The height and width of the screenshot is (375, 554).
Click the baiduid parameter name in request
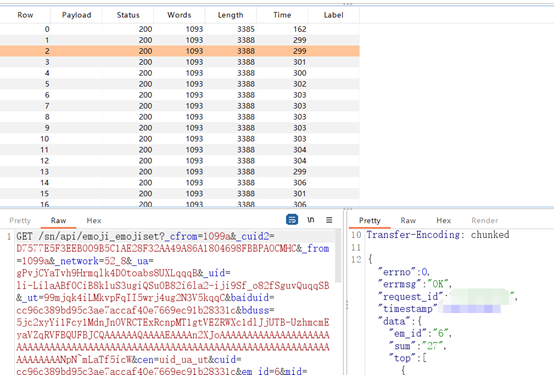click(249, 298)
